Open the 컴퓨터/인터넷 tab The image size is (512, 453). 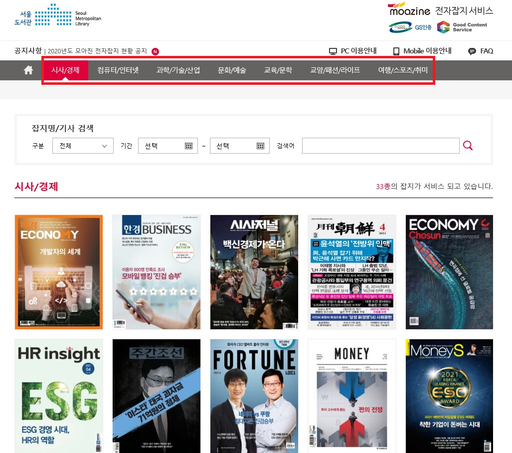(x=118, y=70)
